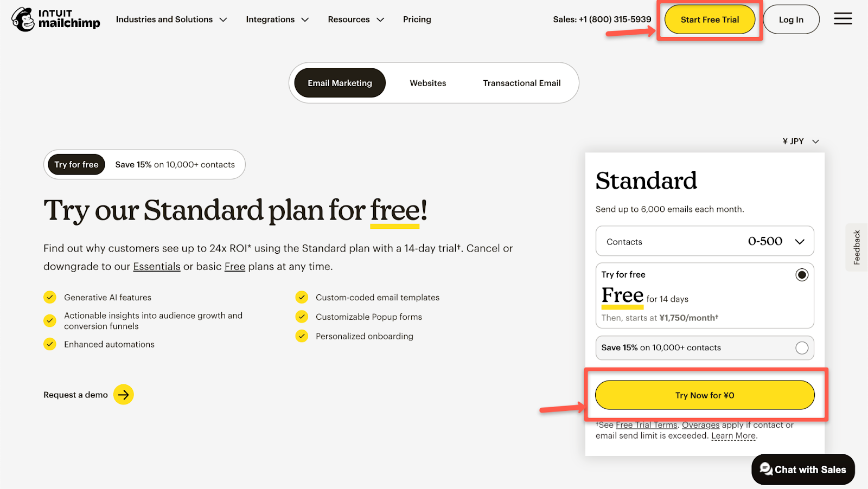Image resolution: width=868 pixels, height=489 pixels.
Task: Open the Essentials plan link
Action: (157, 267)
